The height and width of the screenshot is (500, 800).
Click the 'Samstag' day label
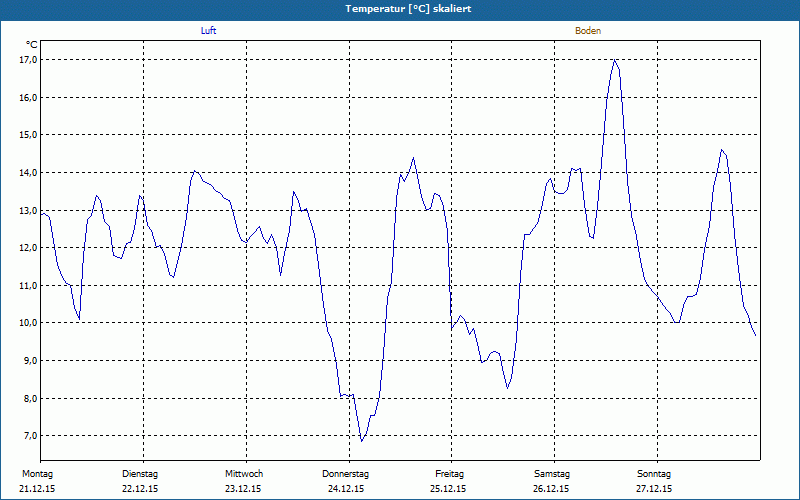pyautogui.click(x=552, y=474)
